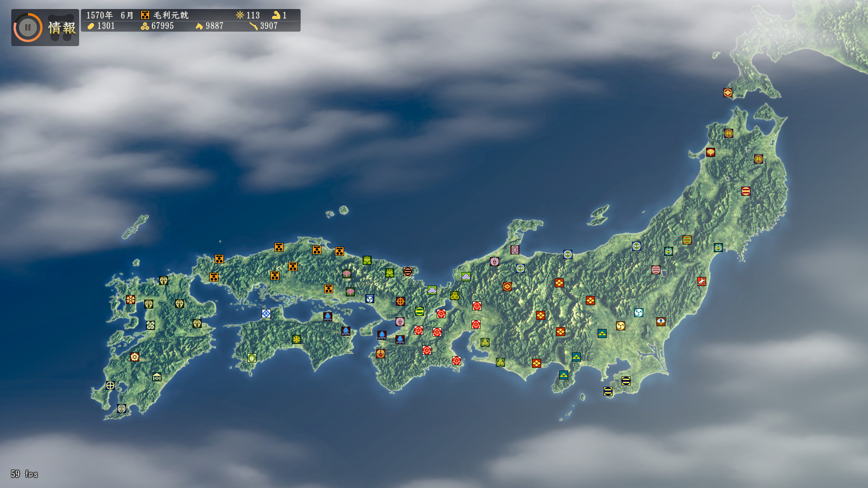Select the golden tomoe swirl crest in Kanto
Image resolution: width=868 pixels, height=488 pixels.
pos(621,326)
